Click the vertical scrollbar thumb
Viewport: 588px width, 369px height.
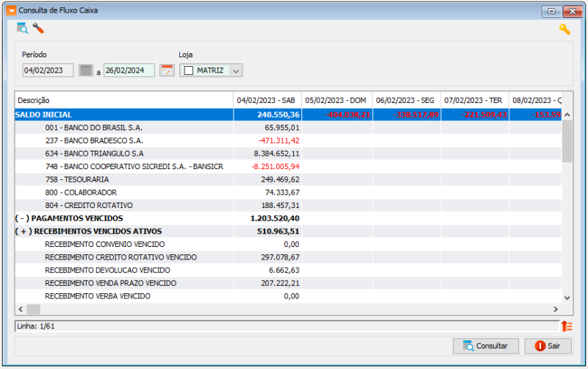click(x=567, y=141)
